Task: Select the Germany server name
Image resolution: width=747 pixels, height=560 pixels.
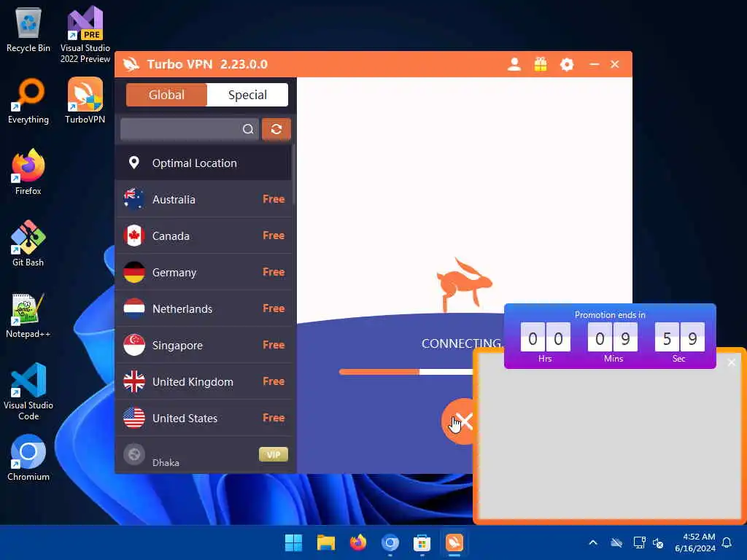Action: pyautogui.click(x=174, y=273)
